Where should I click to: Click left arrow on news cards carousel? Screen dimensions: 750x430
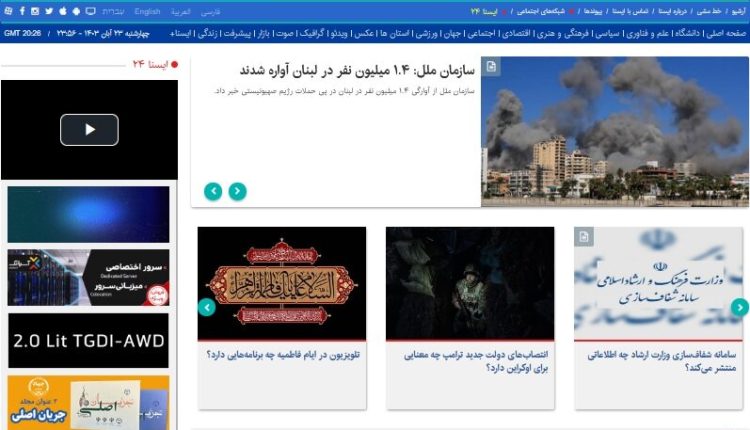[x=207, y=307]
